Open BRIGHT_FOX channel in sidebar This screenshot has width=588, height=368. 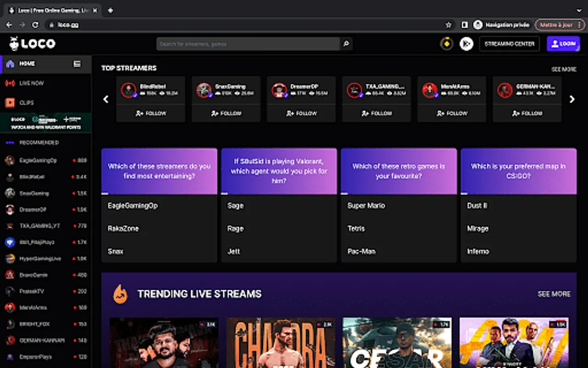46,324
